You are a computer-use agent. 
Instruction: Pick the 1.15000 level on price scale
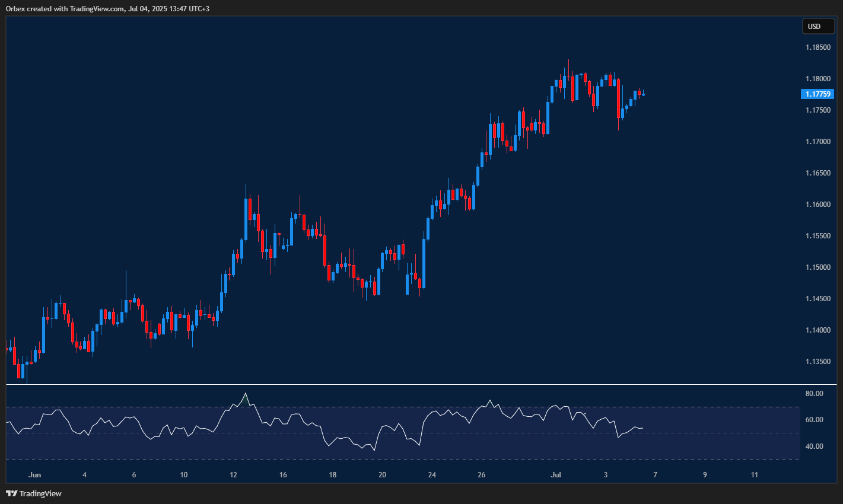click(x=817, y=267)
